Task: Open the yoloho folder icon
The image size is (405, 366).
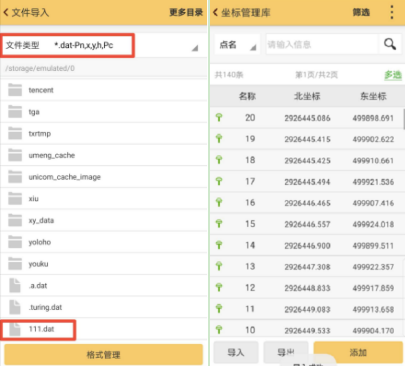Action: click(x=15, y=242)
